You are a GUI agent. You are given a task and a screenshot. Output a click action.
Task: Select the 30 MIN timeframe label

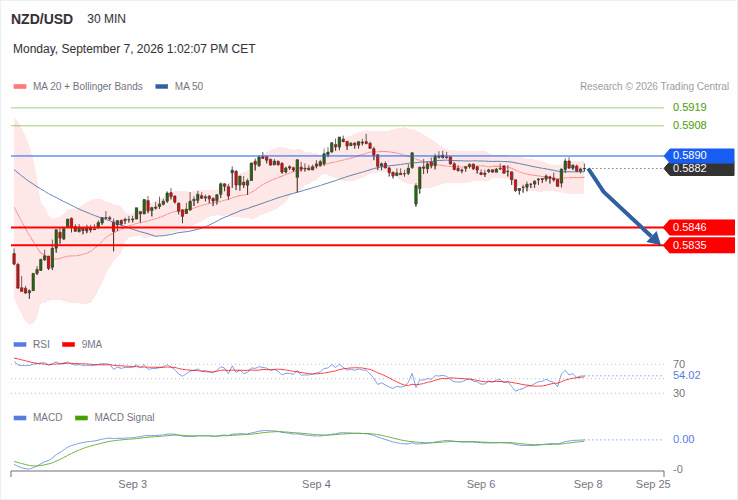[106, 19]
